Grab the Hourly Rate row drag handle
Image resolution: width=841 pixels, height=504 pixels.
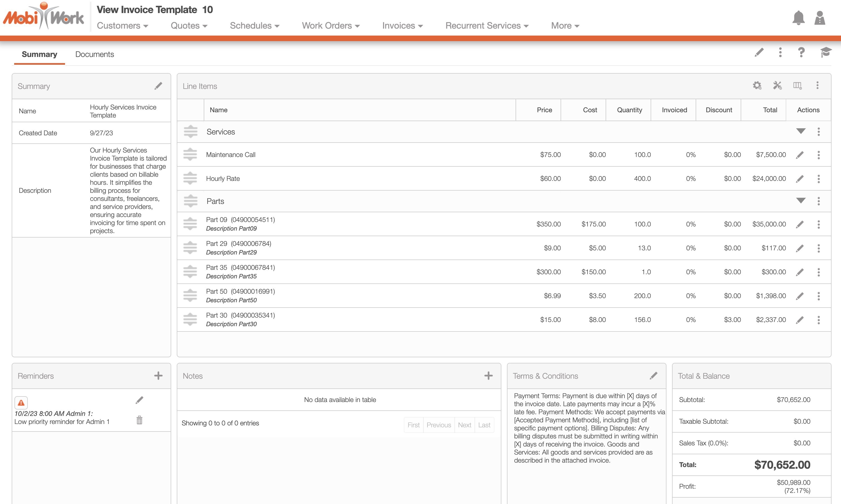coord(190,179)
